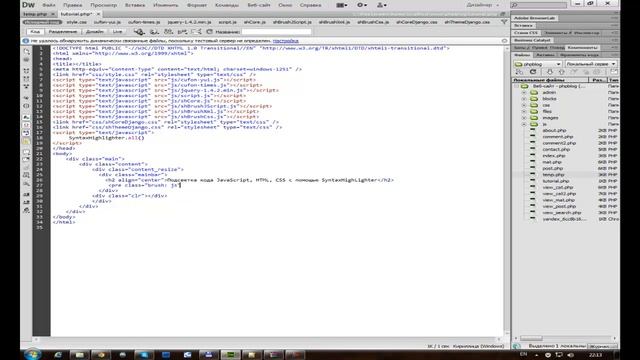Click the apply comment coding toolbar icon

point(27,152)
